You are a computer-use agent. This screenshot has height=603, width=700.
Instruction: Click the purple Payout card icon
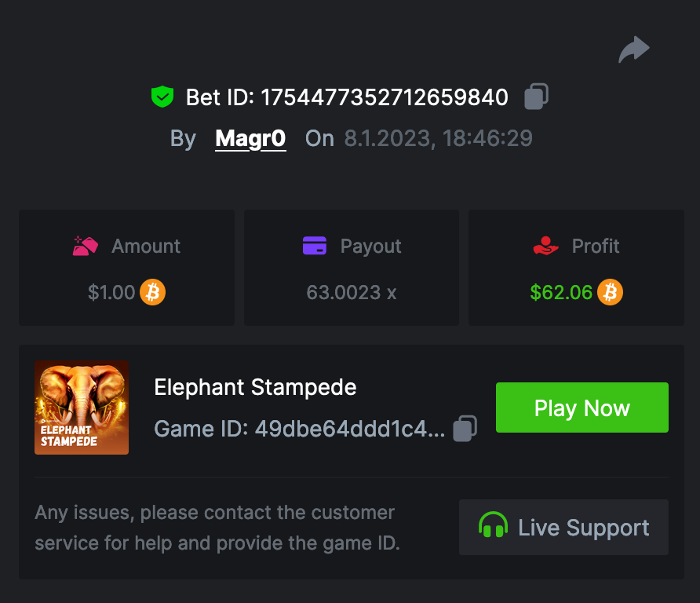tap(315, 246)
